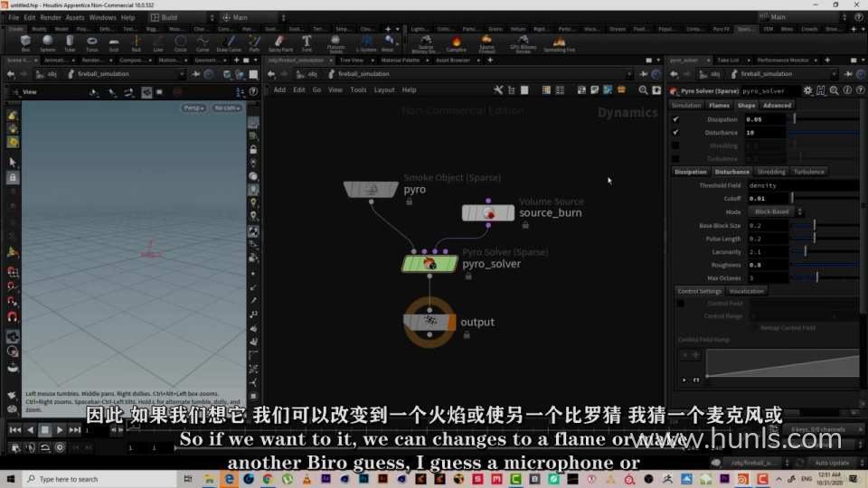Switch to the Advanced tab
Viewport: 868px width, 488px height.
[777, 105]
